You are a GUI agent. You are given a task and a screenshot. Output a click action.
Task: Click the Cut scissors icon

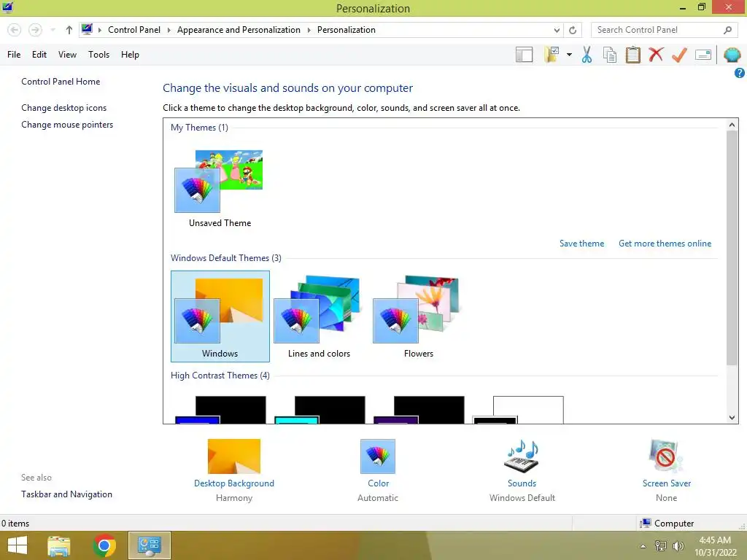[x=587, y=55]
